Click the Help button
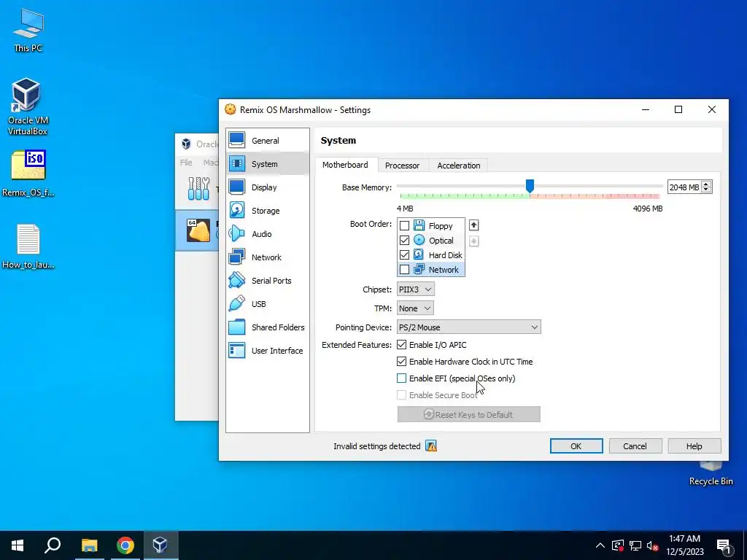Image resolution: width=747 pixels, height=560 pixels. (x=694, y=446)
